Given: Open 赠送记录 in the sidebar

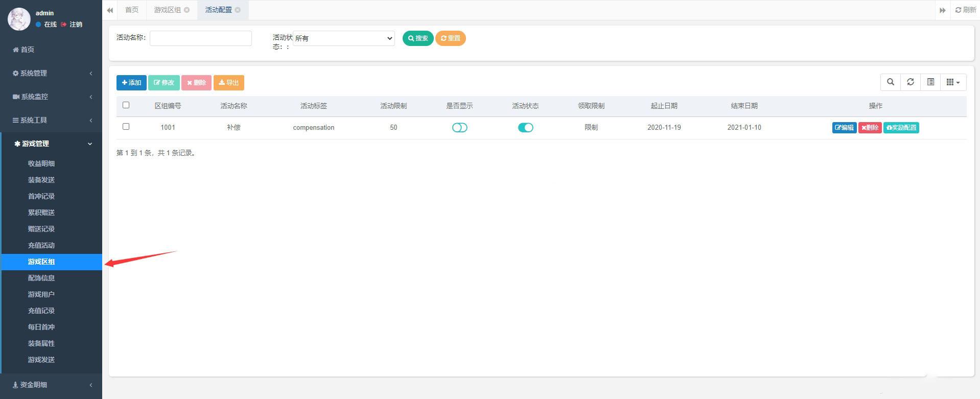Looking at the screenshot, I should (x=41, y=229).
